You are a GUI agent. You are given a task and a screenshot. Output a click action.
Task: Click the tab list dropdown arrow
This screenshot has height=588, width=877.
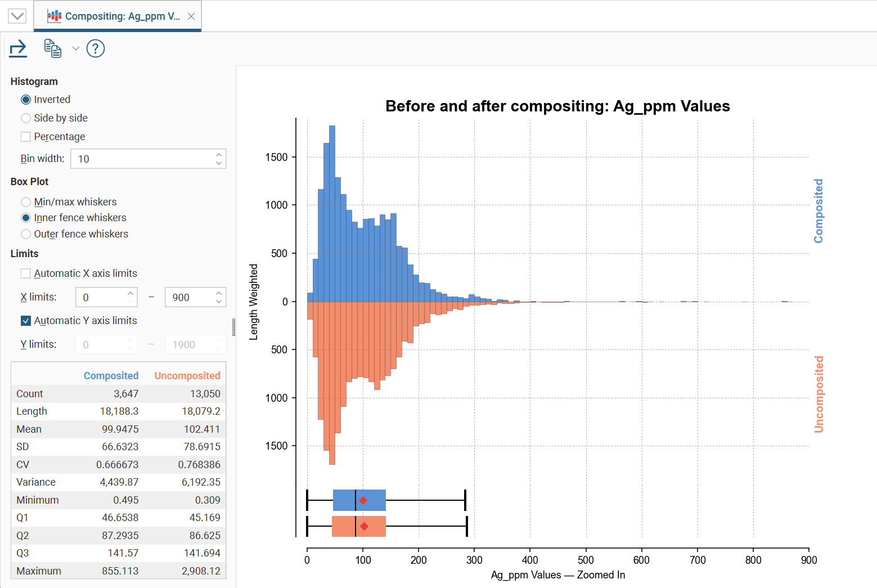click(x=17, y=16)
